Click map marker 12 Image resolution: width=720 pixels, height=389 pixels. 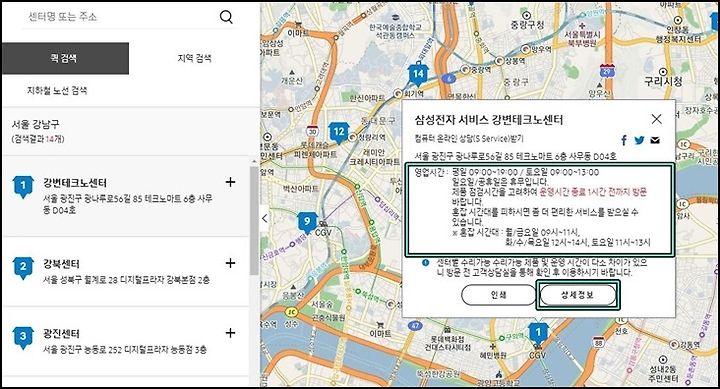point(339,133)
